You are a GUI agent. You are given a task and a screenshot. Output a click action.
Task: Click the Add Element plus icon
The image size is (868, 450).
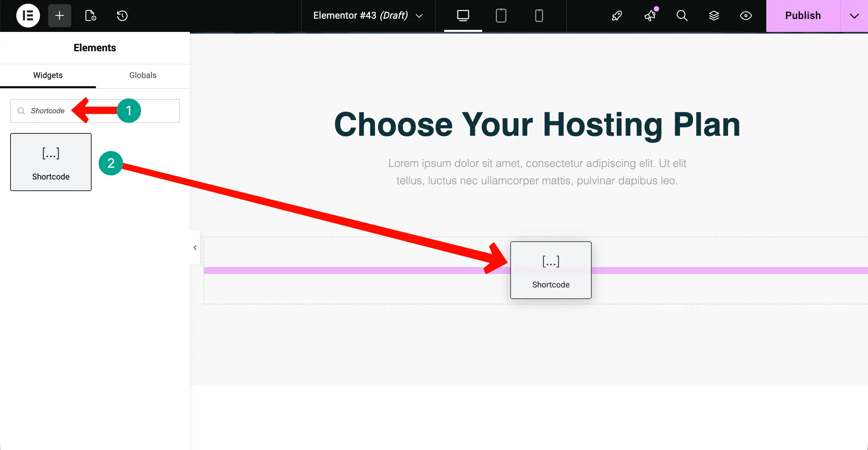(59, 16)
